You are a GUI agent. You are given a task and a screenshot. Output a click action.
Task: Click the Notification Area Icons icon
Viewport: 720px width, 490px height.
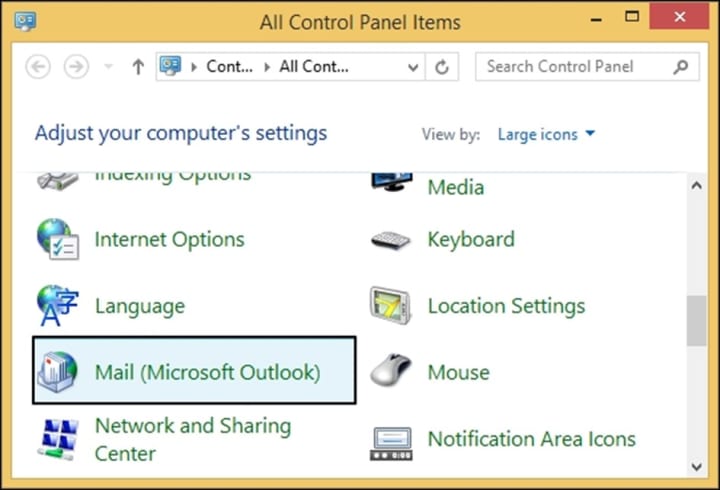point(391,444)
